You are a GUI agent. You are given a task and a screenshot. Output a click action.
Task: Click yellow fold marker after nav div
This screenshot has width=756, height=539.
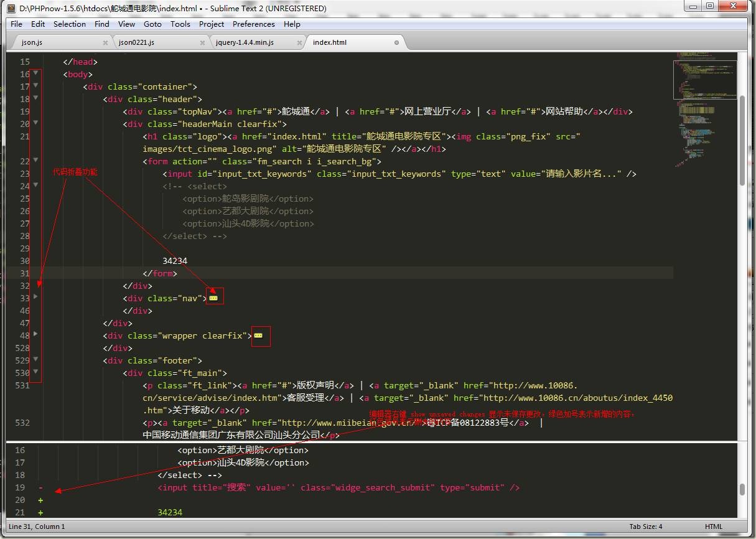pos(213,298)
